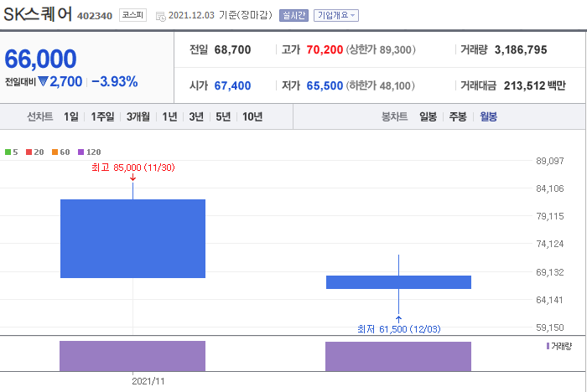The image size is (587, 392).
Task: Click the stock code 402340
Action: click(x=95, y=16)
